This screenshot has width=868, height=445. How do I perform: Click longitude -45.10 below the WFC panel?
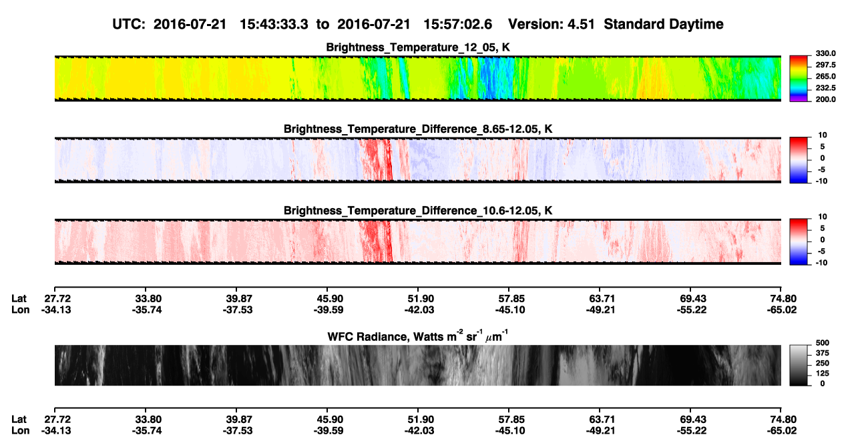(x=509, y=431)
